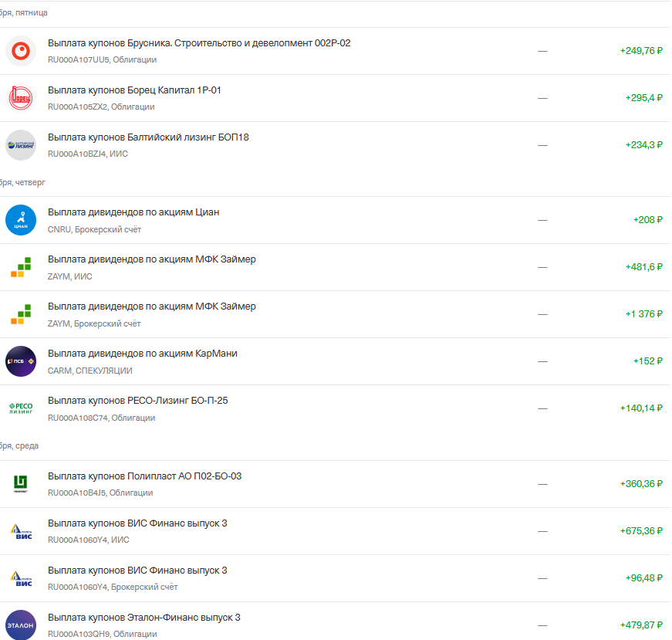
Task: Click the Брусника company logo icon
Action: (x=21, y=51)
